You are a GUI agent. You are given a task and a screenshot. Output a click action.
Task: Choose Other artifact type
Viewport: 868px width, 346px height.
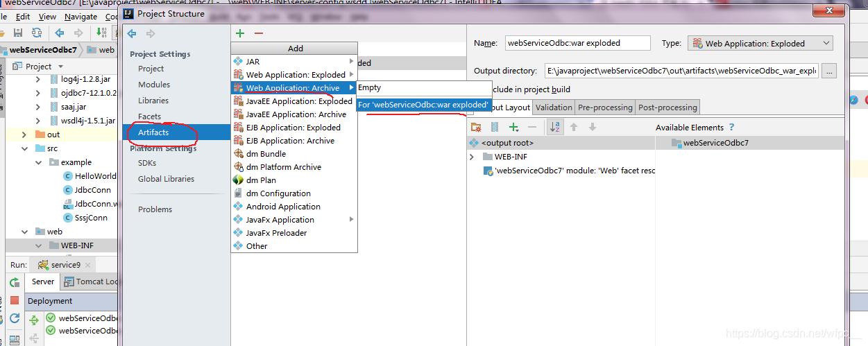click(294, 246)
